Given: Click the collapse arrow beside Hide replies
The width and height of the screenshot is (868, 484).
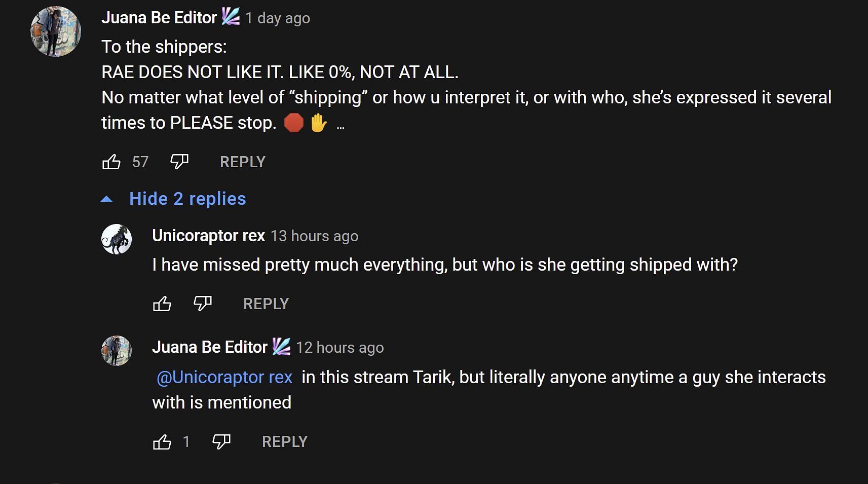Looking at the screenshot, I should click(106, 199).
